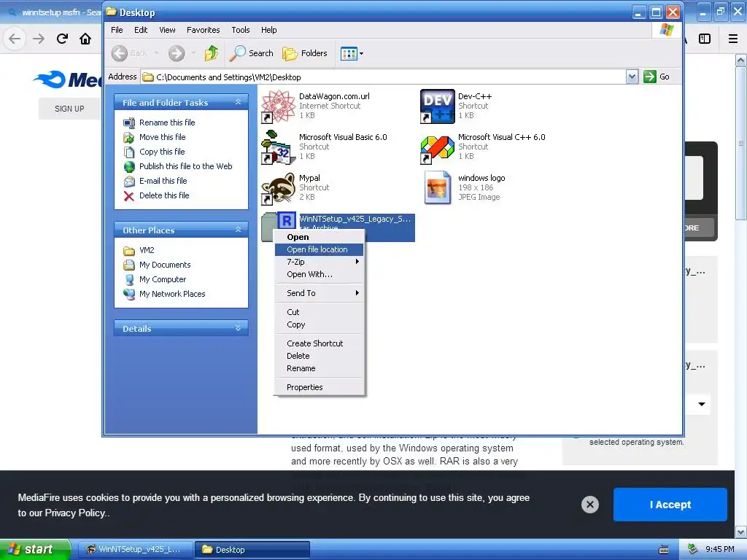Open the View menu
Image resolution: width=747 pixels, height=560 pixels.
(x=167, y=30)
